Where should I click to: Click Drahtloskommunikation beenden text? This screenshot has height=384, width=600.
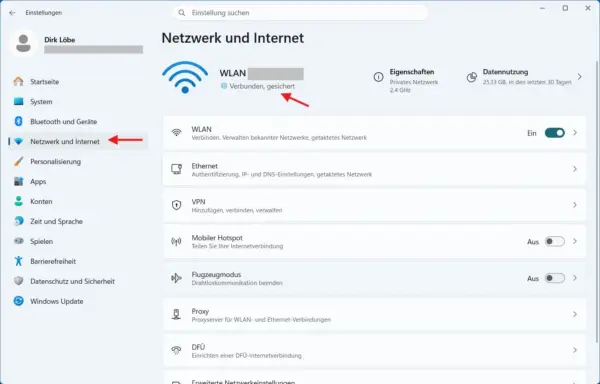click(x=237, y=283)
